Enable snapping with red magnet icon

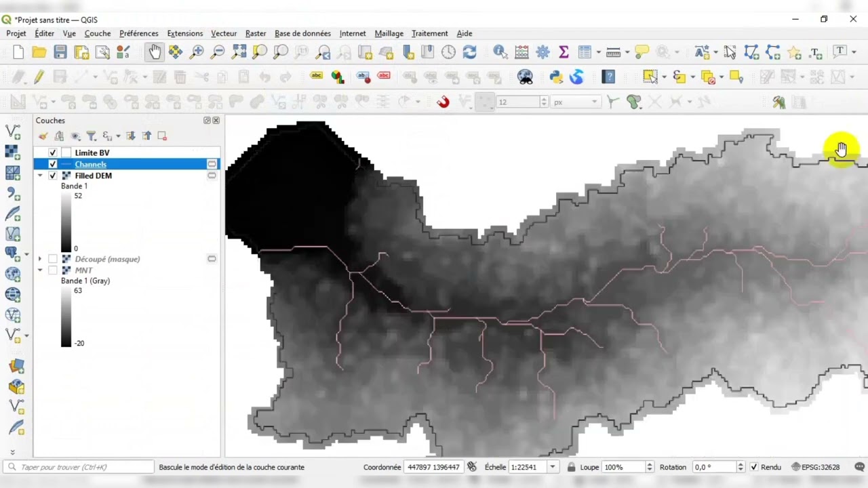point(443,102)
